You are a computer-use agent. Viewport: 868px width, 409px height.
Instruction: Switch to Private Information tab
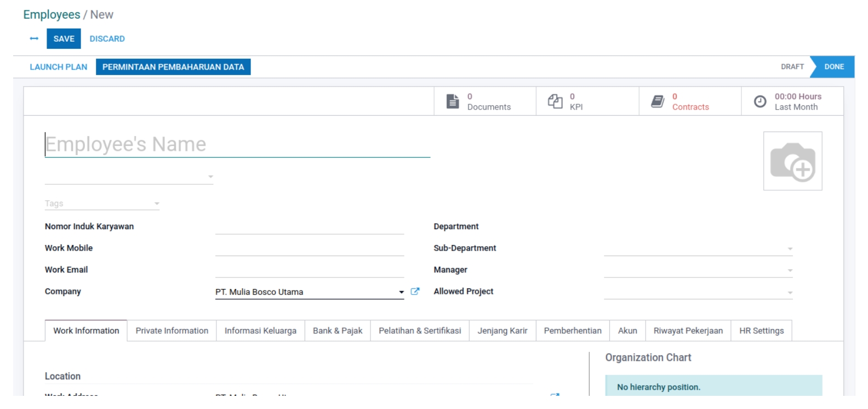tap(172, 331)
